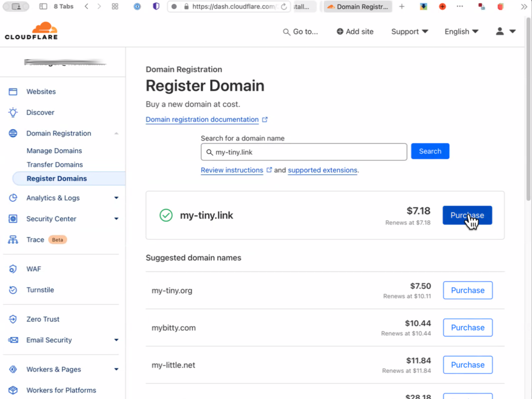Click the blue Search button

(430, 151)
